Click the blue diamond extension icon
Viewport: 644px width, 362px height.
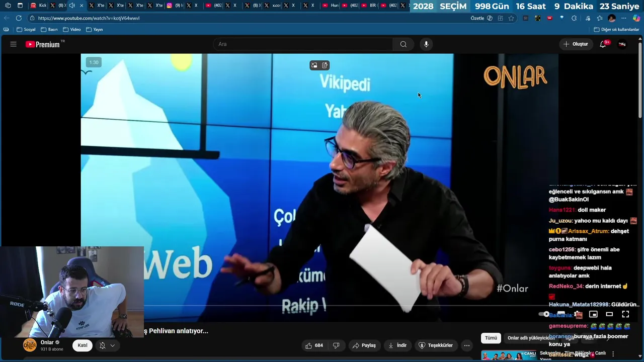point(562,18)
